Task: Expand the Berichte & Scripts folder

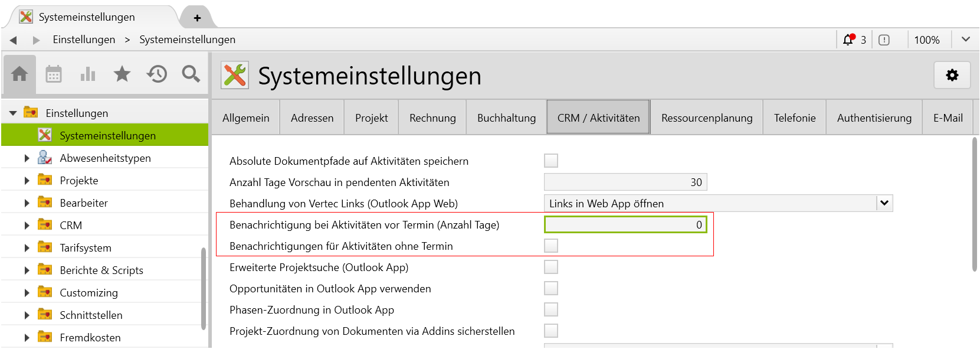Action: tap(27, 270)
